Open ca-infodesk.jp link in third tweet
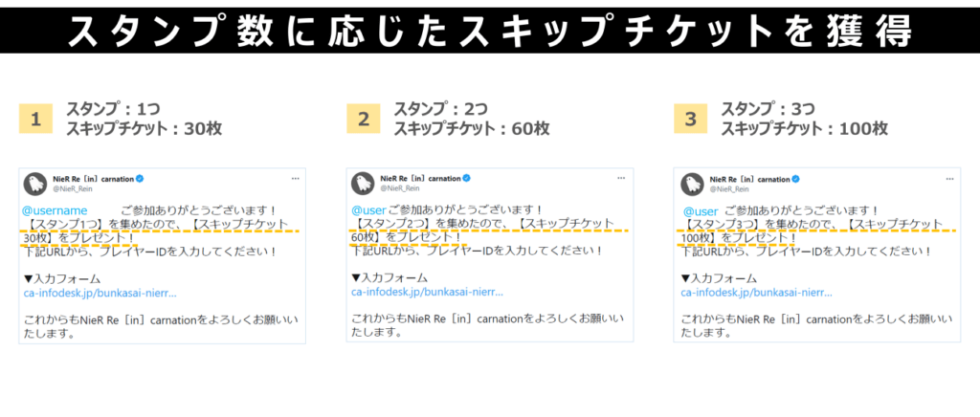 (x=757, y=292)
